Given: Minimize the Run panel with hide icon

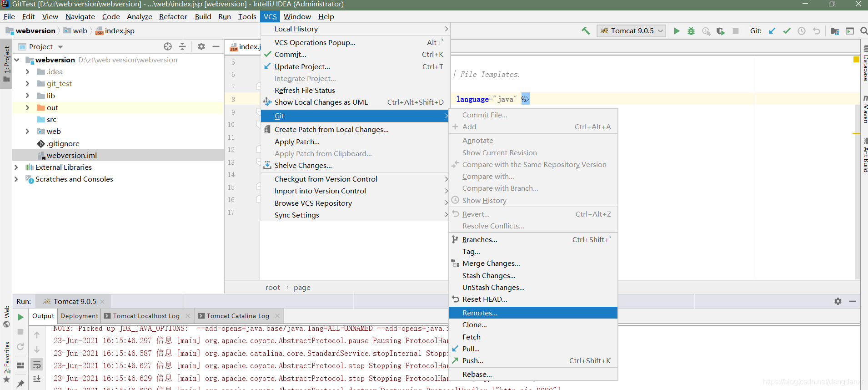Looking at the screenshot, I should 853,301.
